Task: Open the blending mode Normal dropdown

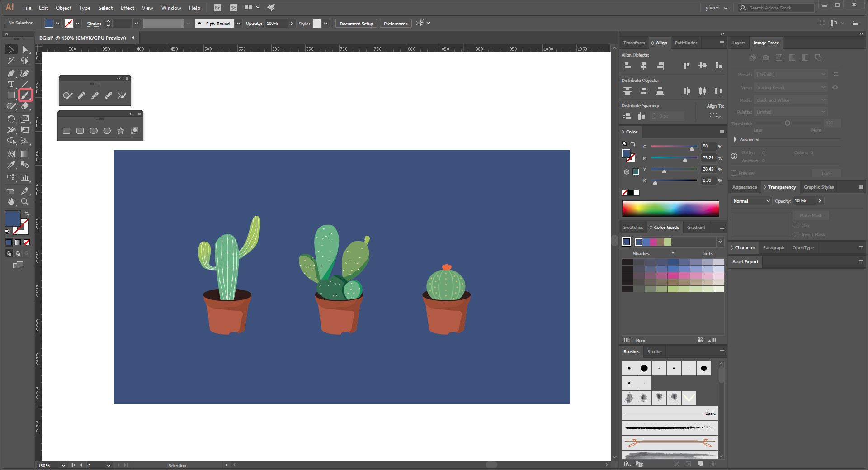Action: [751, 201]
